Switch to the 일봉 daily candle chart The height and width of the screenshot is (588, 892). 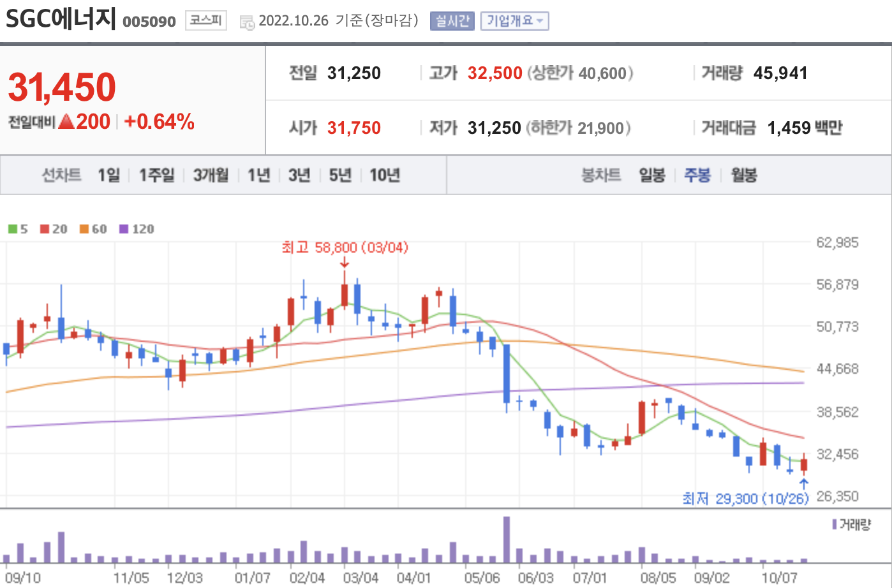pos(652,175)
